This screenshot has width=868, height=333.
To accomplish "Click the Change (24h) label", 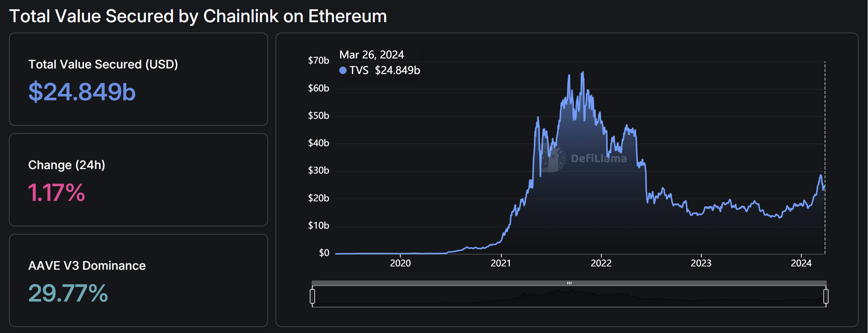I will click(67, 165).
